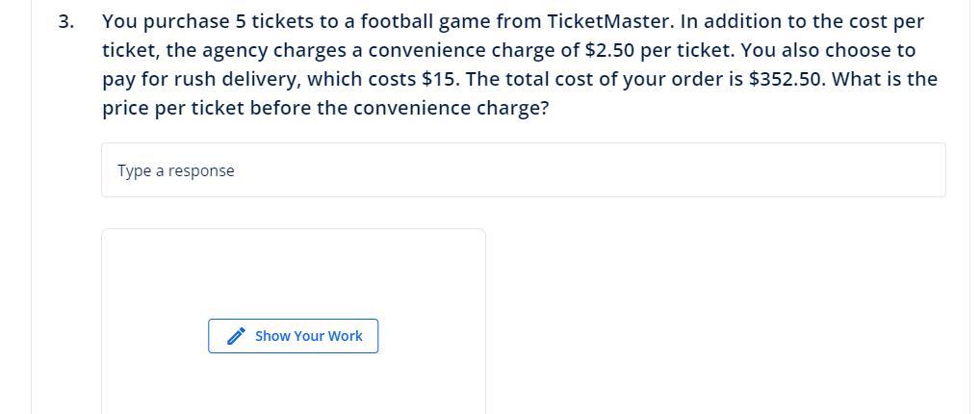Select question number 3 label
Viewport: 980px width, 414px height.
pos(65,21)
